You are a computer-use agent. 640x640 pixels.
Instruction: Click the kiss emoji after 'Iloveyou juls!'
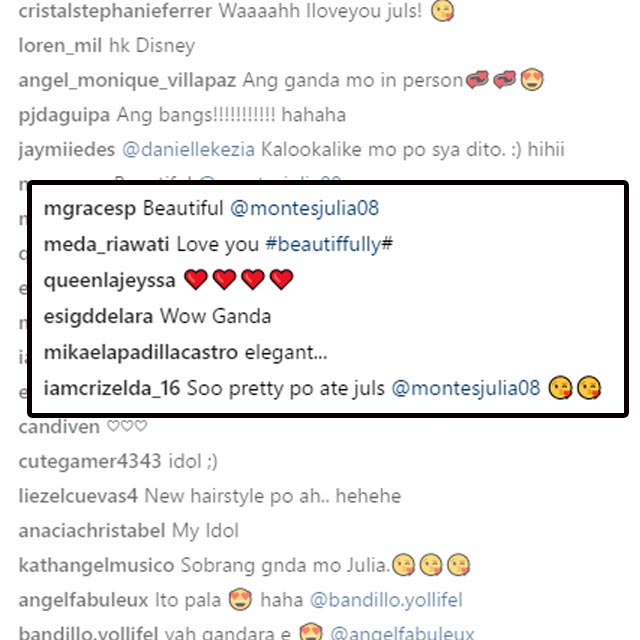pos(442,11)
